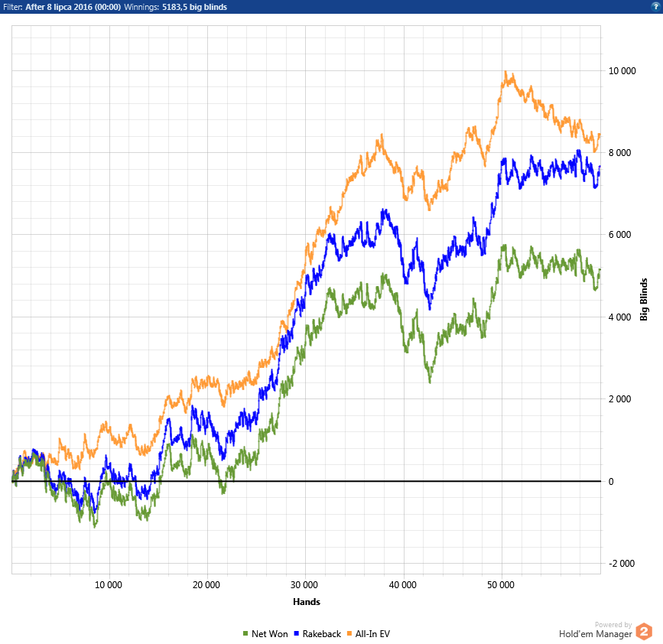
Task: Click the '10 000' x-axis hands label
Action: (109, 585)
